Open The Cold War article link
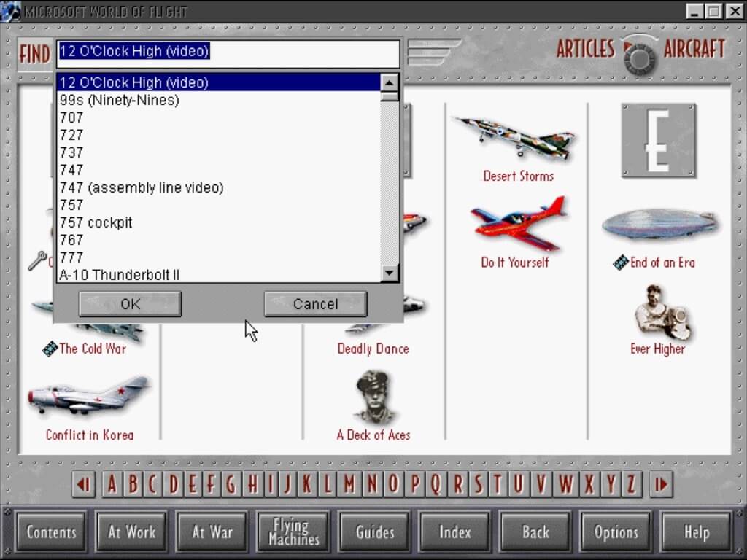This screenshot has width=747, height=560. 93,349
